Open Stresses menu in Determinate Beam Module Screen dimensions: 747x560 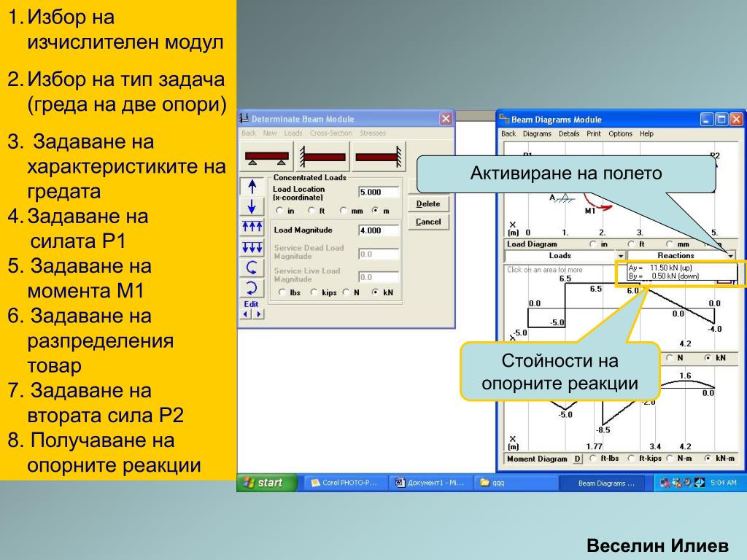(373, 133)
